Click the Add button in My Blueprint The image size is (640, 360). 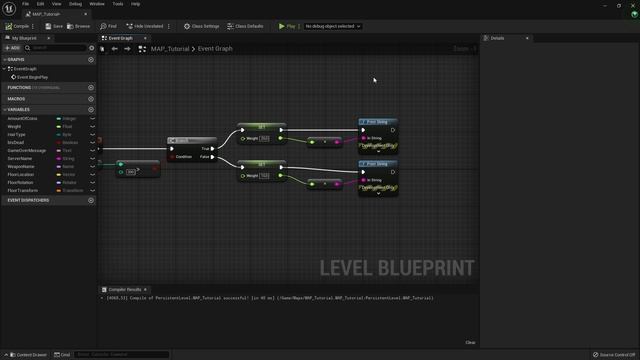(12, 48)
